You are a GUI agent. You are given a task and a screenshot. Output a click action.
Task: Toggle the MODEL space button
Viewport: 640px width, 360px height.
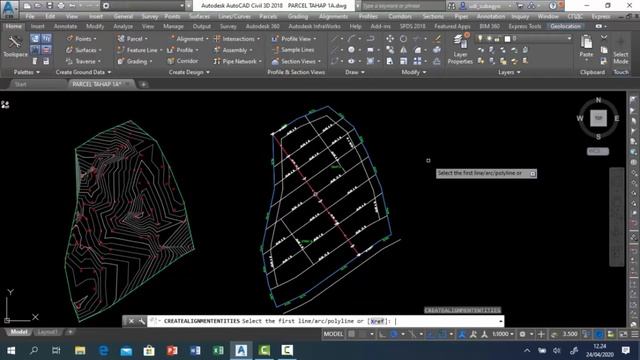click(x=333, y=334)
